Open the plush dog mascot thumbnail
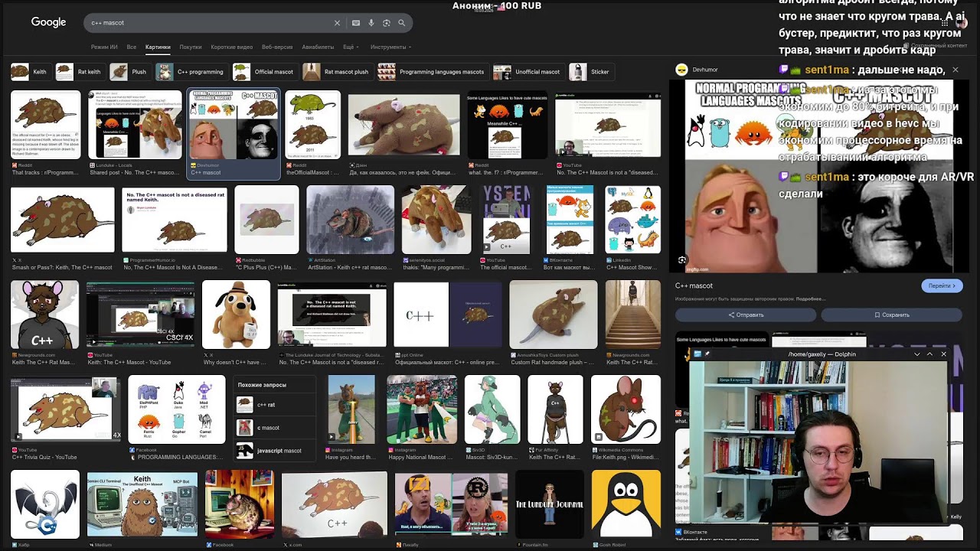Viewport: 980px width, 551px height. tap(236, 315)
